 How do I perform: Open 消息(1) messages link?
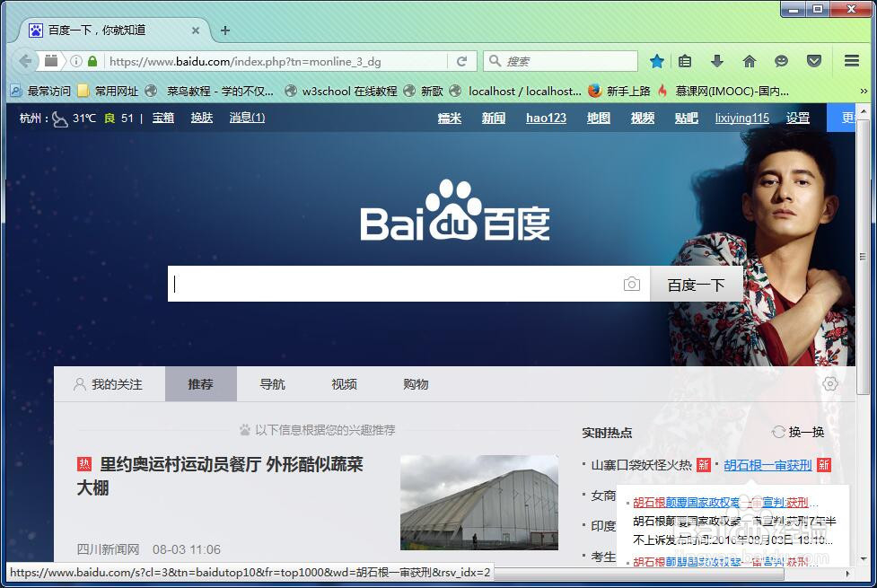point(247,118)
